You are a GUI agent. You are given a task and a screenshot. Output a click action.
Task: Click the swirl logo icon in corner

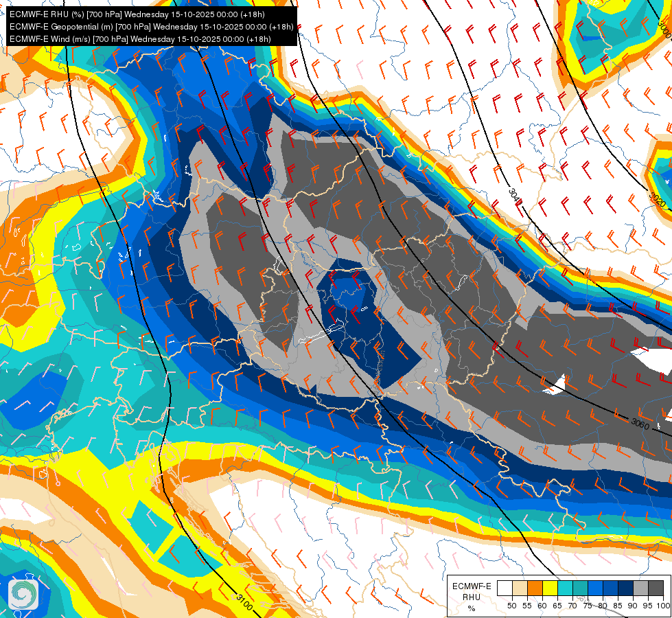(23, 594)
